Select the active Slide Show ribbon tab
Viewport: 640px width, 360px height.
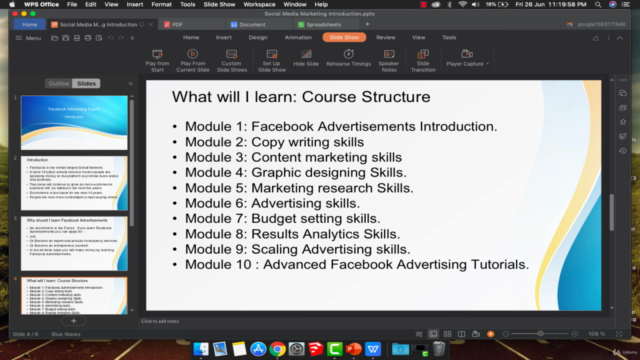pyautogui.click(x=344, y=37)
